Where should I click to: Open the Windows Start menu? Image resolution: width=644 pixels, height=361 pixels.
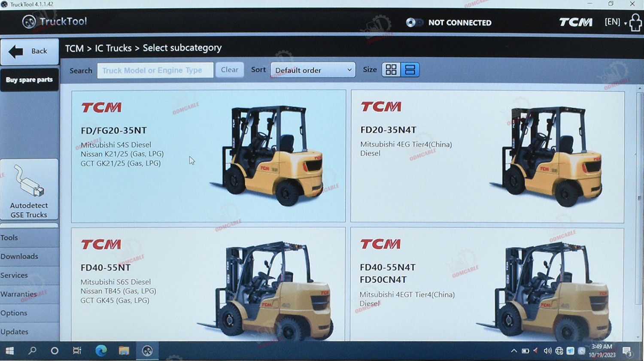point(9,351)
